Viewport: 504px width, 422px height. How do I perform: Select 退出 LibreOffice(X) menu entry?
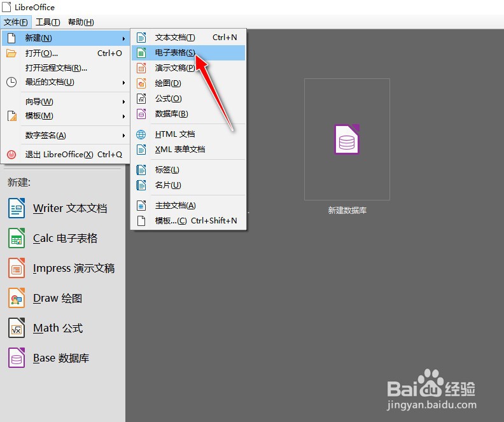coord(66,155)
